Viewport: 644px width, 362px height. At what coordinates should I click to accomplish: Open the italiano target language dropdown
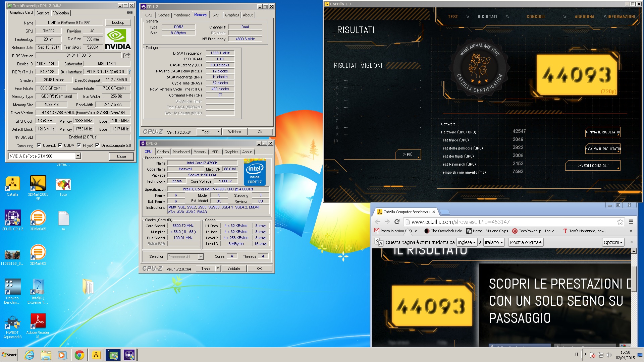coord(494,242)
